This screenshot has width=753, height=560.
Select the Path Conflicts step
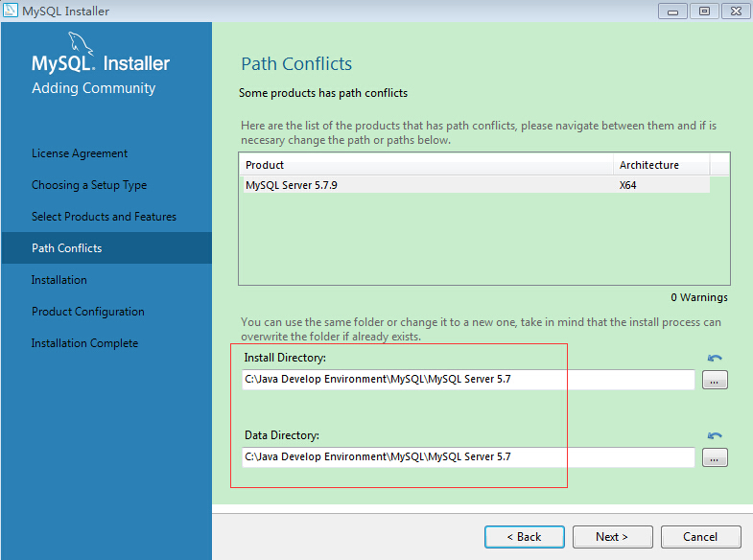point(67,248)
